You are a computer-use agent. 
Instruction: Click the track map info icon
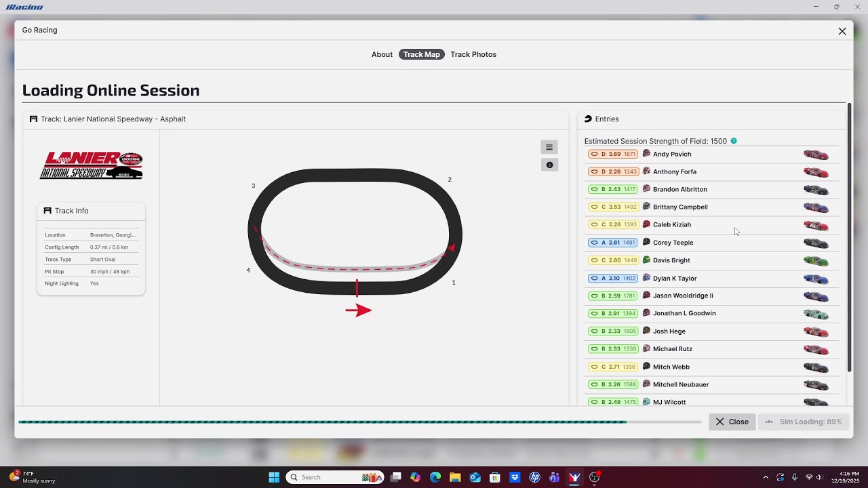[x=549, y=165]
